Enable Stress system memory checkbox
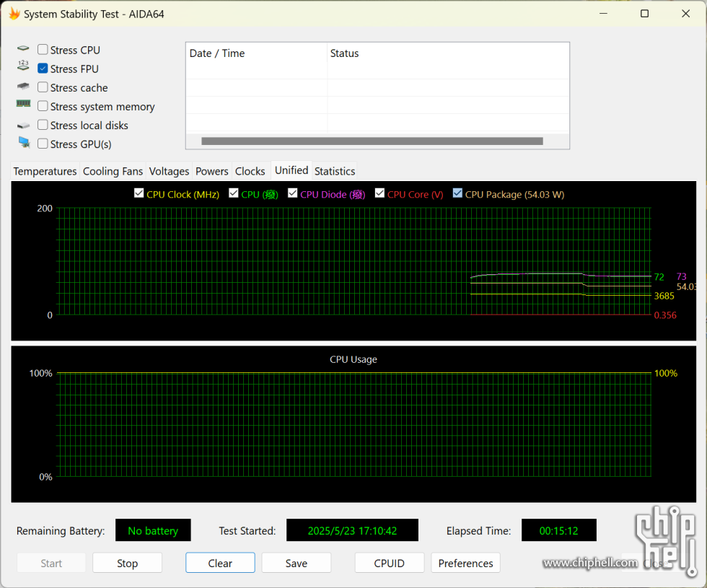The height and width of the screenshot is (588, 707). pyautogui.click(x=43, y=106)
